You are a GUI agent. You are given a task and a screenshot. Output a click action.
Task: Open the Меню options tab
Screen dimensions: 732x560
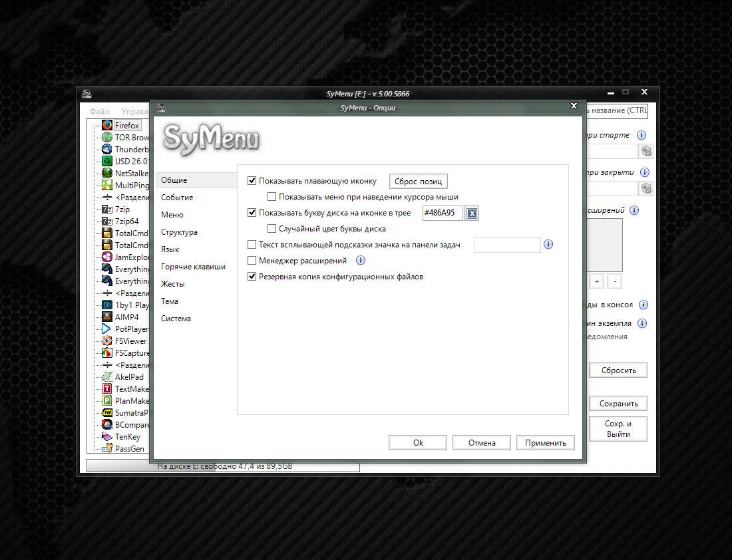tap(196, 215)
